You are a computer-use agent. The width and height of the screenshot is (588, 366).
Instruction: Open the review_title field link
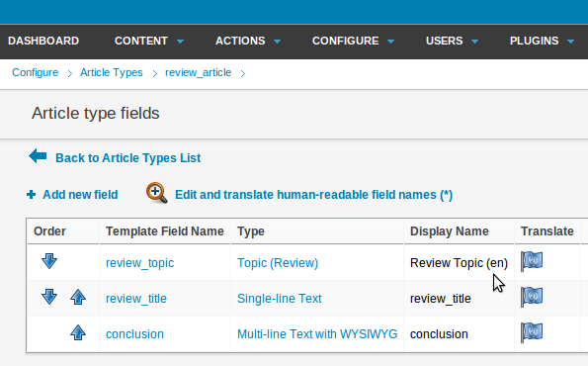(136, 299)
